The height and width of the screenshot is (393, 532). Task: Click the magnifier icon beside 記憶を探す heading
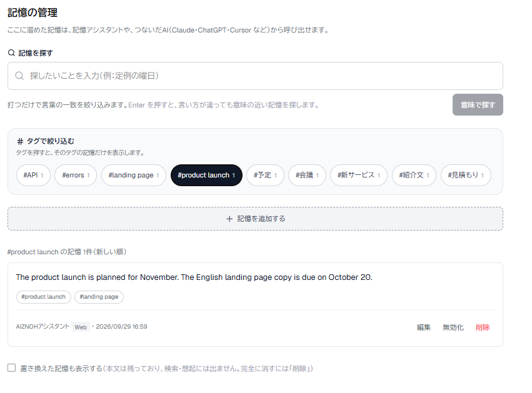click(11, 53)
